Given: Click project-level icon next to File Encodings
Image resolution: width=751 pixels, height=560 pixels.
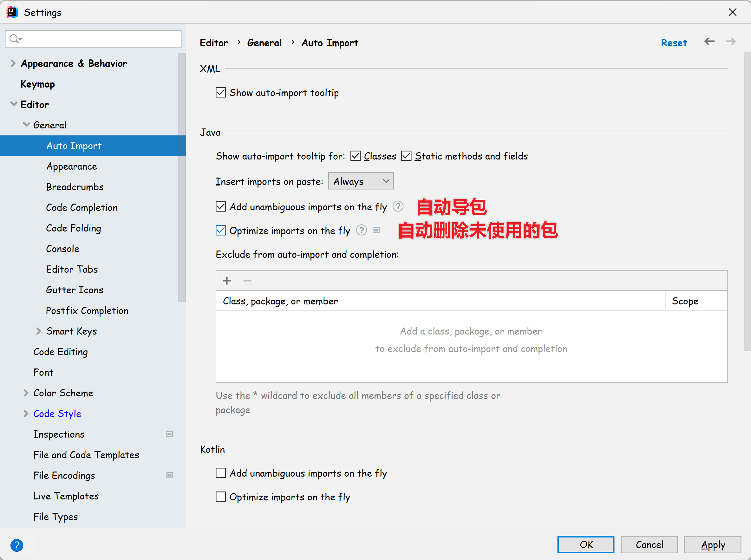Looking at the screenshot, I should [169, 475].
